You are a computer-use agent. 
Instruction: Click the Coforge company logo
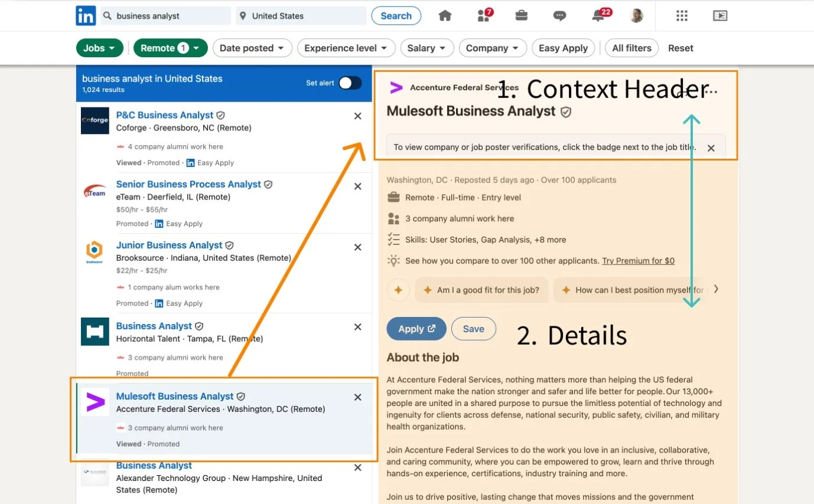click(95, 121)
